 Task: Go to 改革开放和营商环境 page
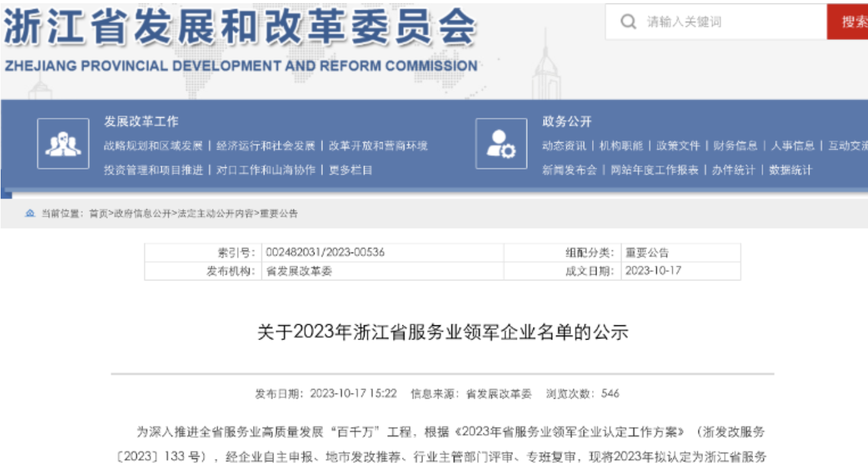378,146
